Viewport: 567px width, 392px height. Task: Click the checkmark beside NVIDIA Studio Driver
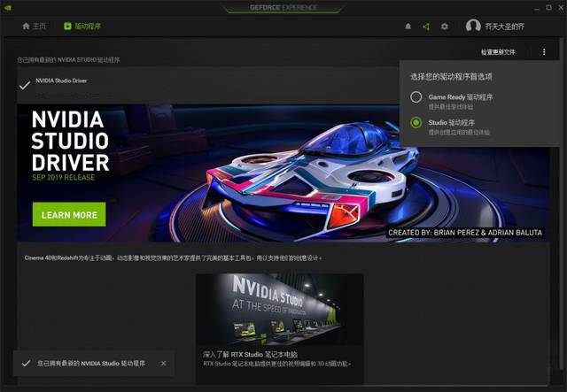(25, 86)
